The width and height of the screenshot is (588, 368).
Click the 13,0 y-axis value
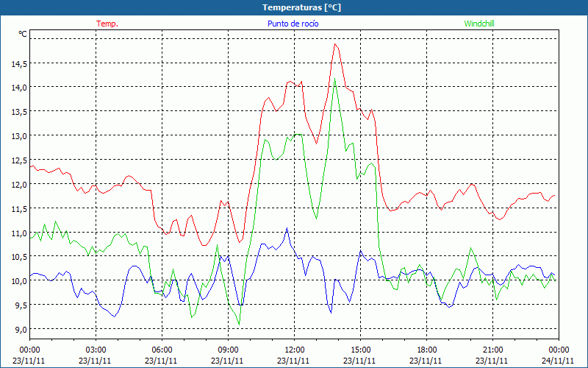pyautogui.click(x=19, y=136)
